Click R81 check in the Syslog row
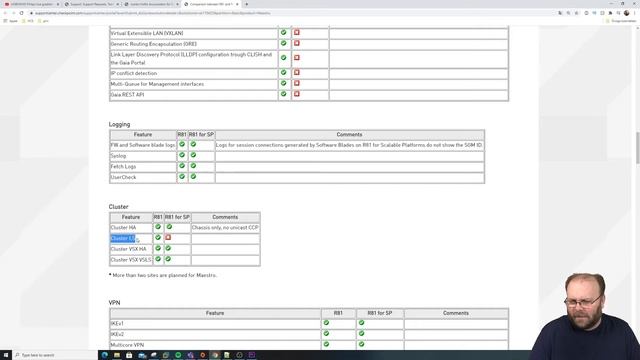640x360 pixels. (182, 155)
